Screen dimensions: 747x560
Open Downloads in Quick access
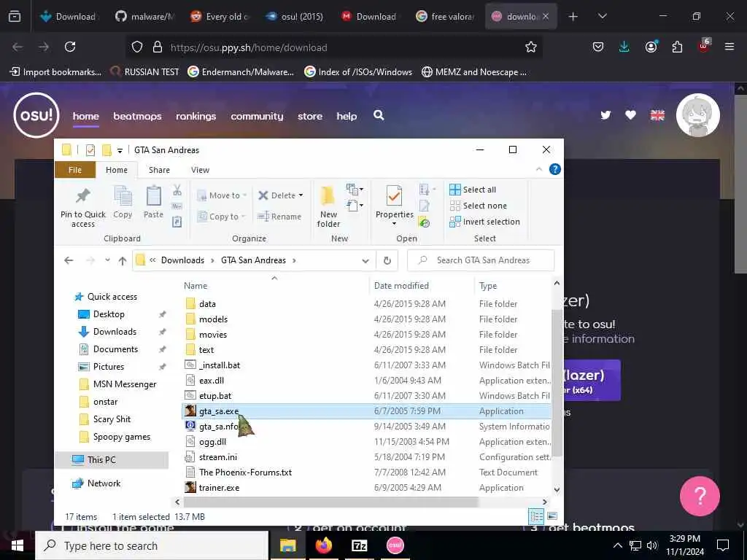pos(115,332)
